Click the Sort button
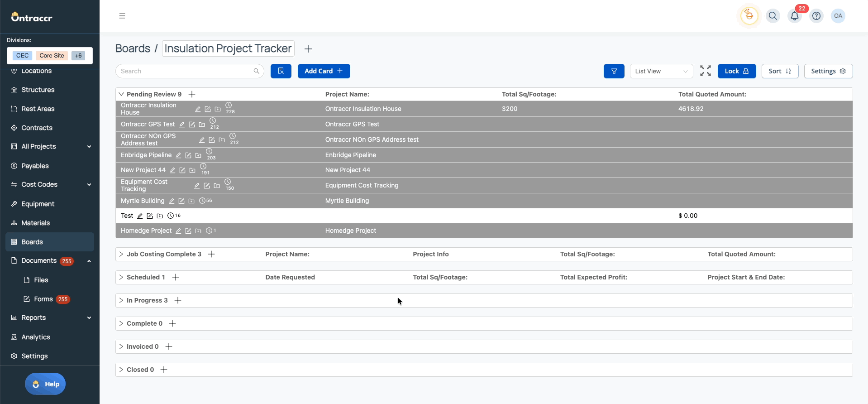The image size is (868, 404). click(x=780, y=71)
